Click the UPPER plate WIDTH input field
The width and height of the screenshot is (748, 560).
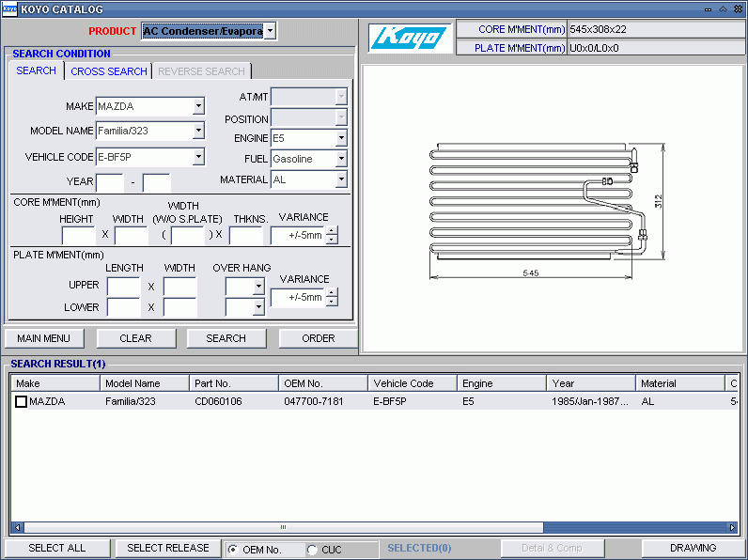pos(179,287)
